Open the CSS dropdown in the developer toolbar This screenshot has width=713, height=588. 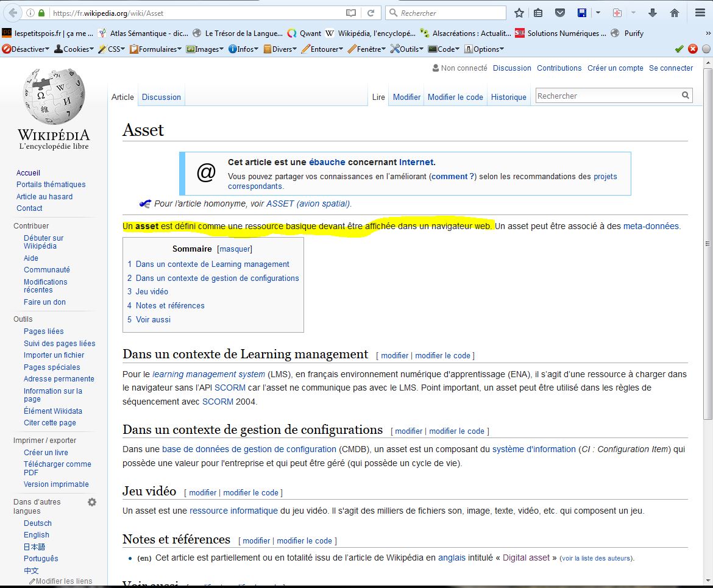pos(112,49)
